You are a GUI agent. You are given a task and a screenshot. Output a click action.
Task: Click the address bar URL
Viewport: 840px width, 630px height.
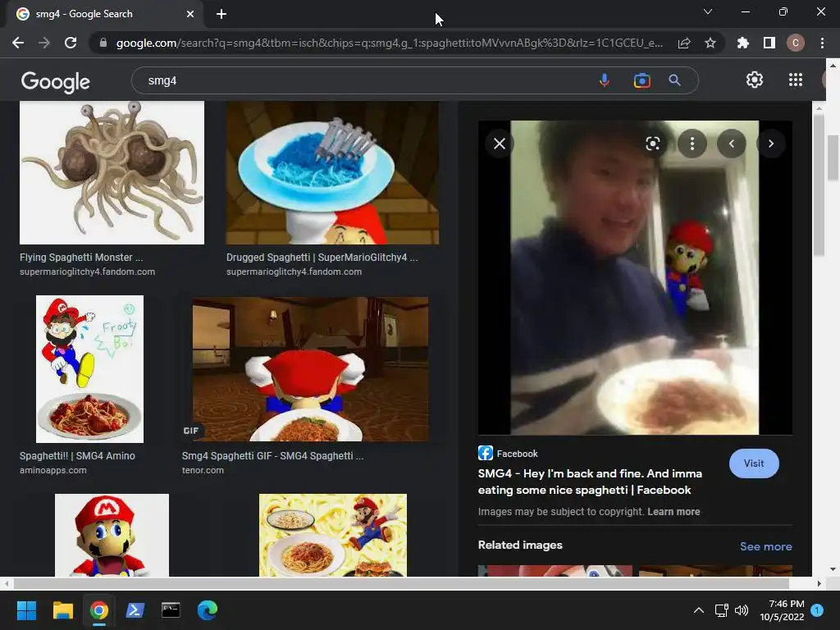click(x=390, y=43)
